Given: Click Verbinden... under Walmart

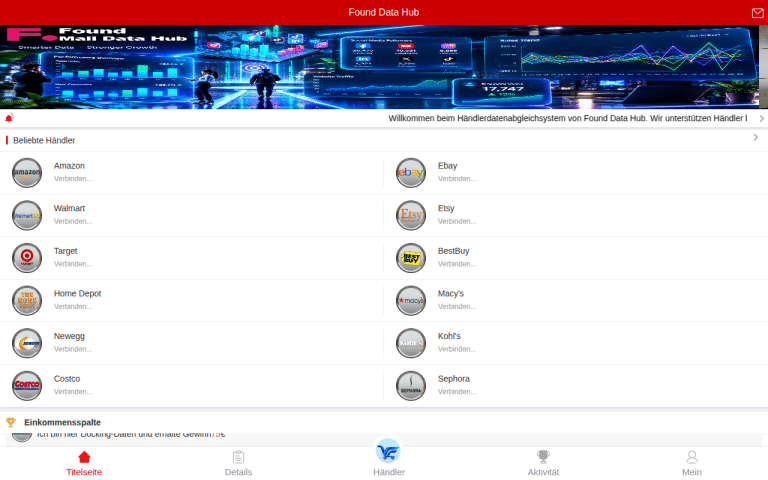Looking at the screenshot, I should click(73, 221).
